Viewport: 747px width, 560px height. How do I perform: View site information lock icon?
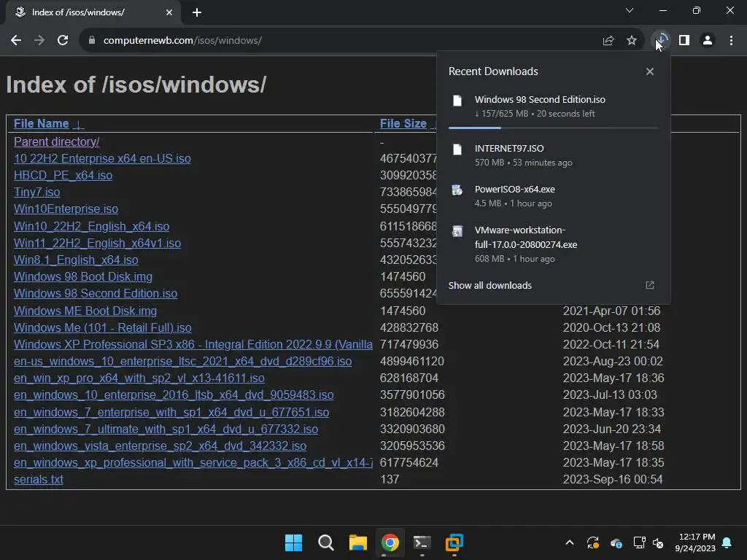coord(92,41)
